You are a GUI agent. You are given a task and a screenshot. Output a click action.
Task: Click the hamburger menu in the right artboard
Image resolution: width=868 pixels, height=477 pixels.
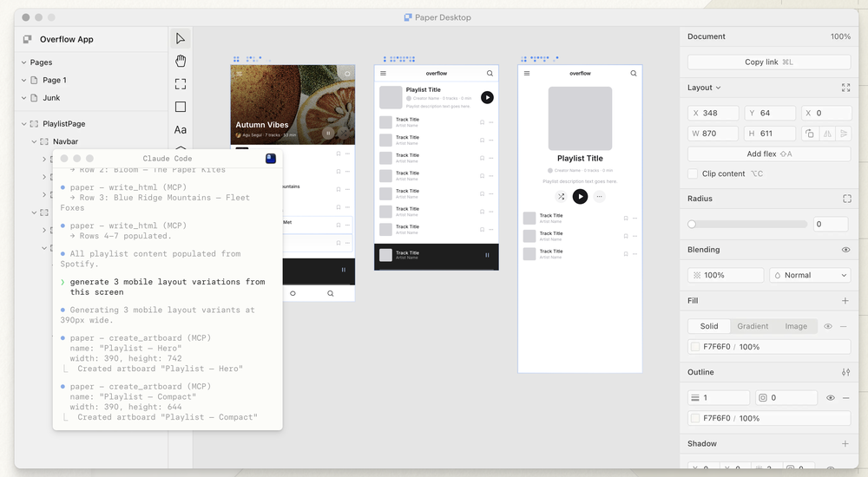coord(527,73)
